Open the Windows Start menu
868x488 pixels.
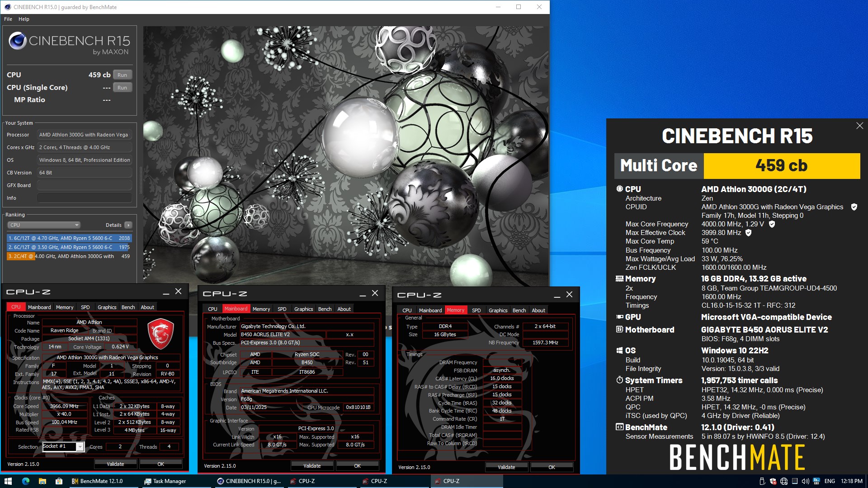click(8, 481)
